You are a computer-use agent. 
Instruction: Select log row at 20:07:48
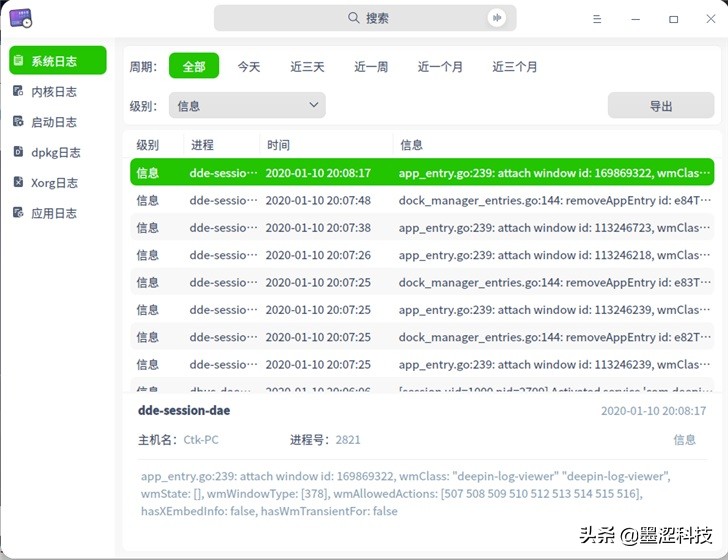pyautogui.click(x=422, y=200)
